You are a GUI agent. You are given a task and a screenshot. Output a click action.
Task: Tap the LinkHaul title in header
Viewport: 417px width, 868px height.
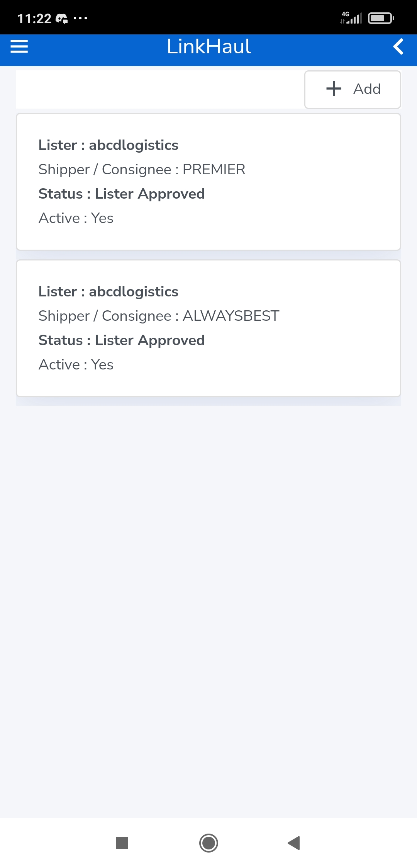(x=208, y=46)
